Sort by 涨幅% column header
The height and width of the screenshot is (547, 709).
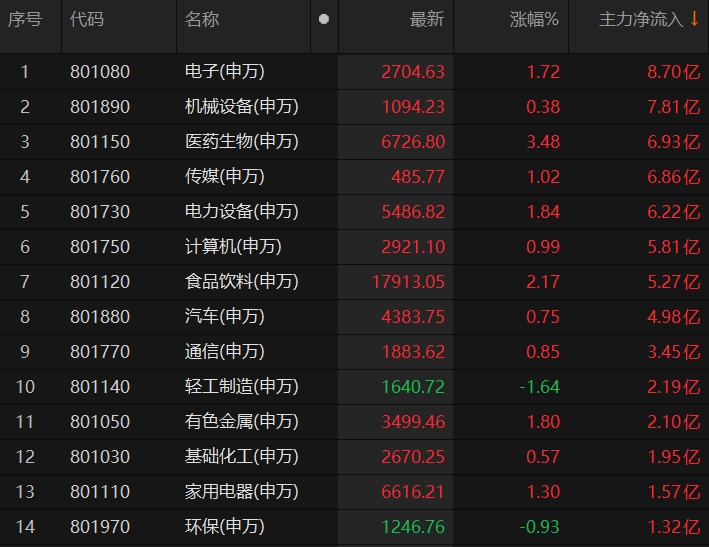tap(534, 20)
